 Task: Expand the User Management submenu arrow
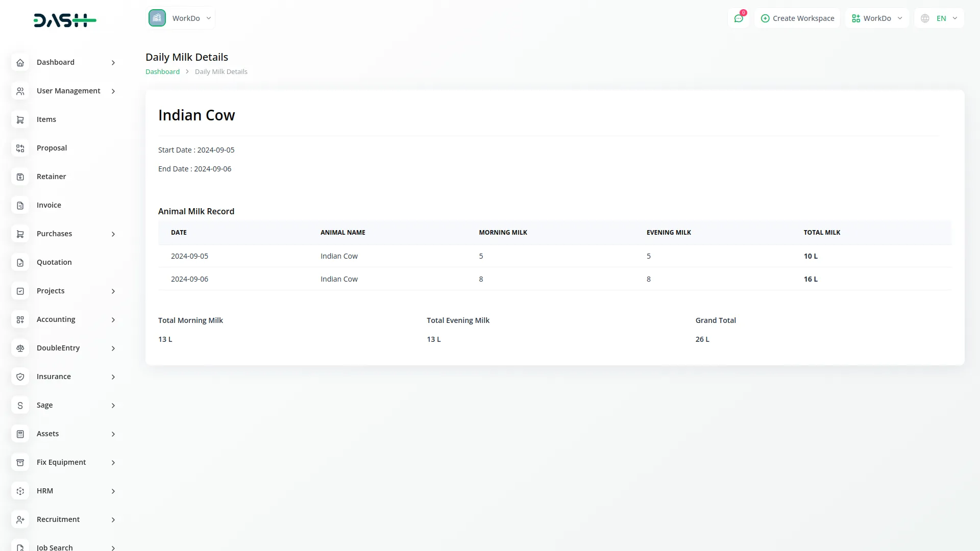pyautogui.click(x=113, y=91)
